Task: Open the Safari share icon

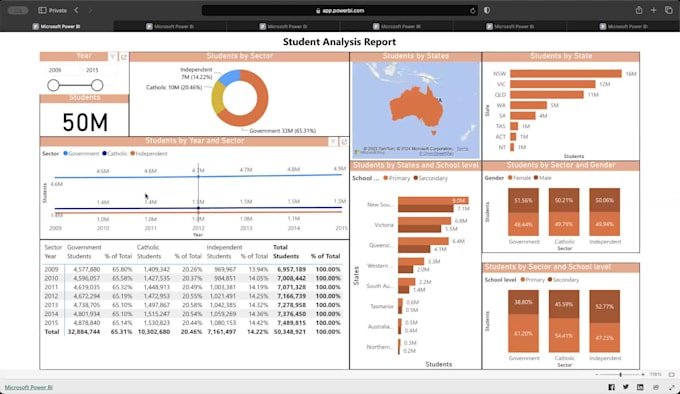Action: point(639,10)
